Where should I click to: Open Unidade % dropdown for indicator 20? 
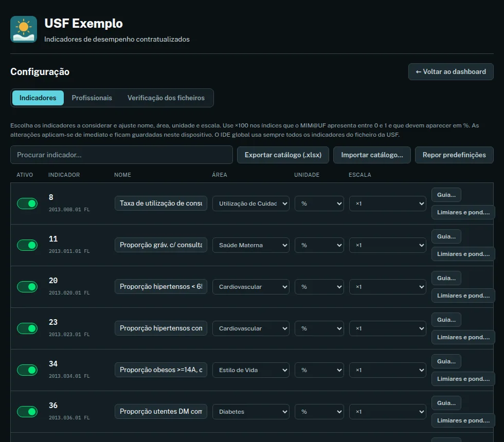[x=319, y=287]
